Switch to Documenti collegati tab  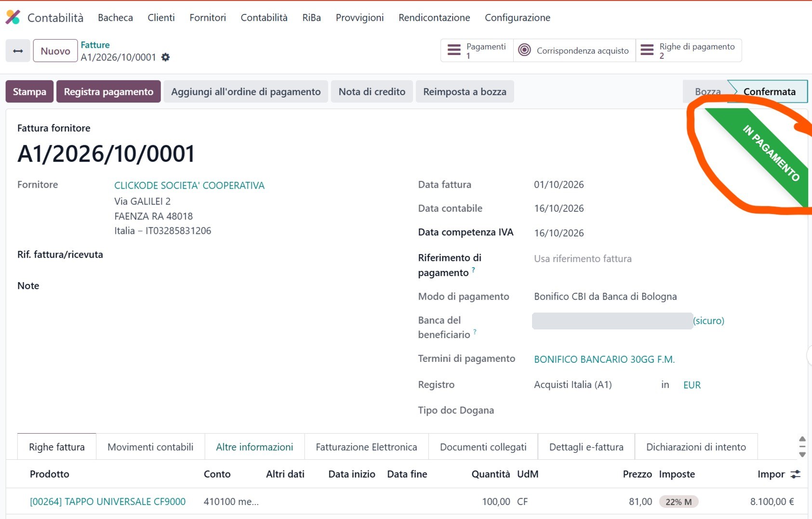point(483,447)
